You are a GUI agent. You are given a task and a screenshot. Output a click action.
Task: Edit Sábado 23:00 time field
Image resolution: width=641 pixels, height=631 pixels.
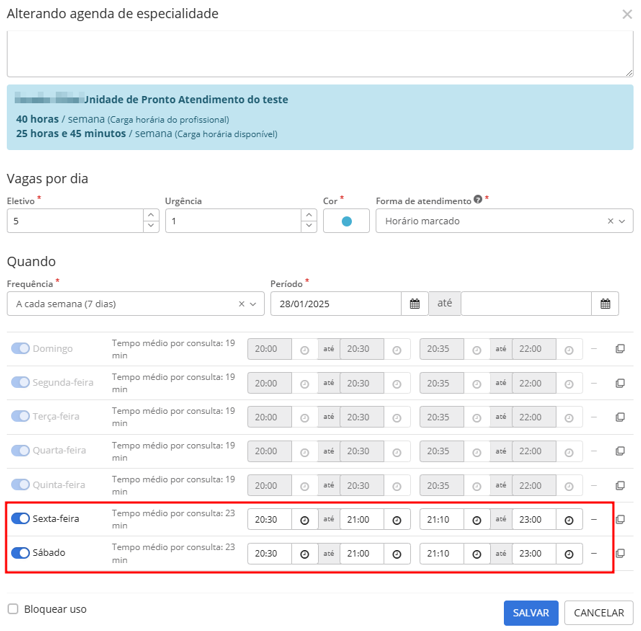click(x=534, y=553)
